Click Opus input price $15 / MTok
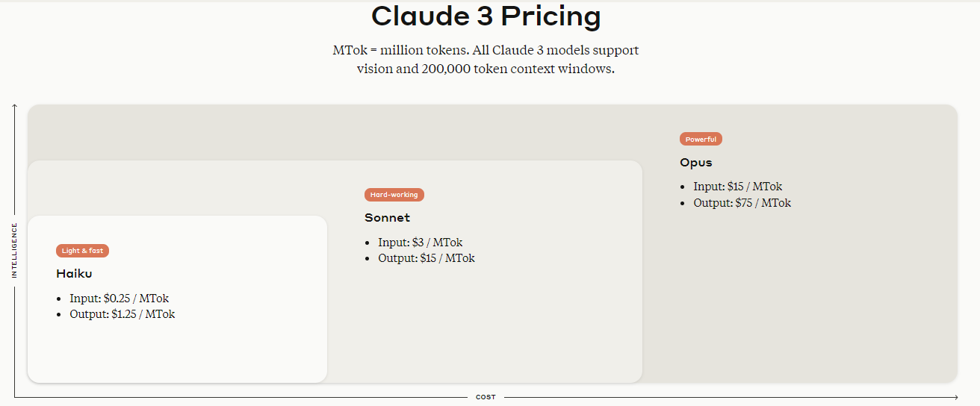This screenshot has height=406, width=980. pos(738,187)
